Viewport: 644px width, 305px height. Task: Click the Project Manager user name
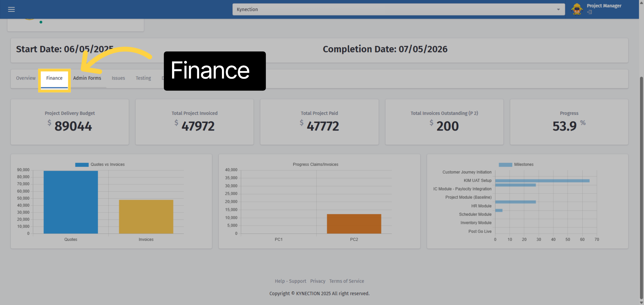pos(604,6)
